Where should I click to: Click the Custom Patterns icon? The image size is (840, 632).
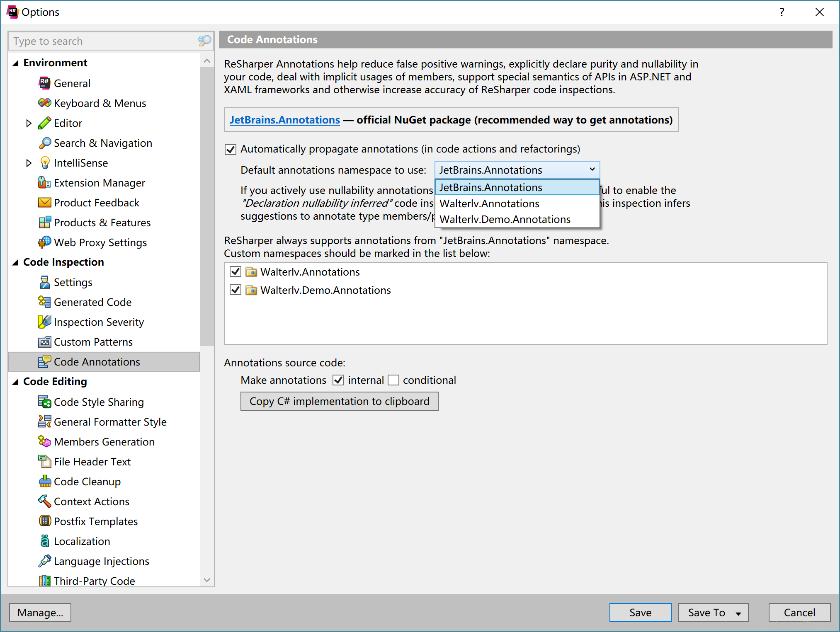[x=44, y=342]
